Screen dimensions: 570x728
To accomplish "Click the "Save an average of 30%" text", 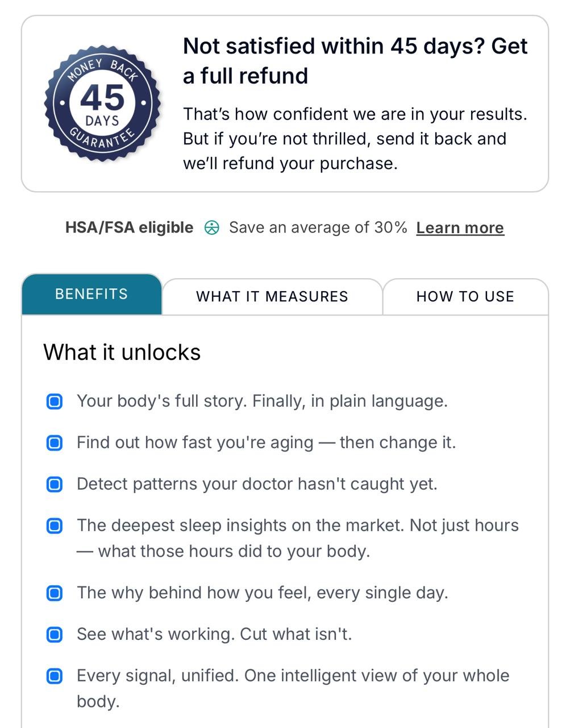I will (318, 227).
